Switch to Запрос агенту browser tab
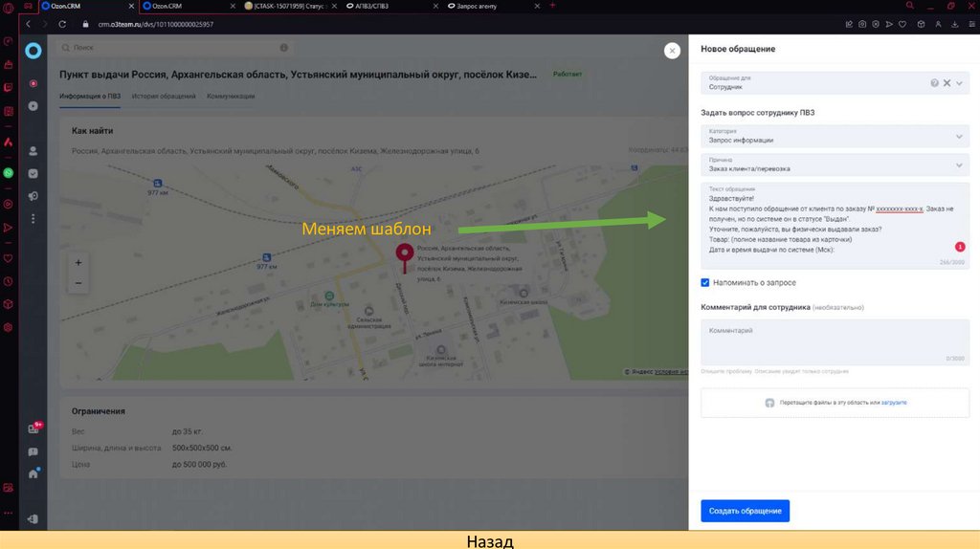 click(493, 6)
